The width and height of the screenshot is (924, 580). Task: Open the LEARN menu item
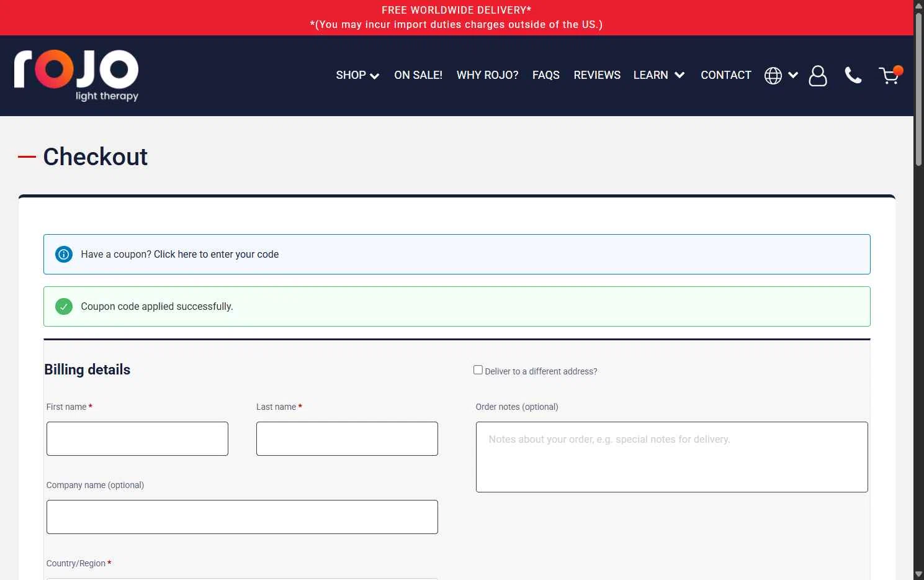pyautogui.click(x=650, y=75)
